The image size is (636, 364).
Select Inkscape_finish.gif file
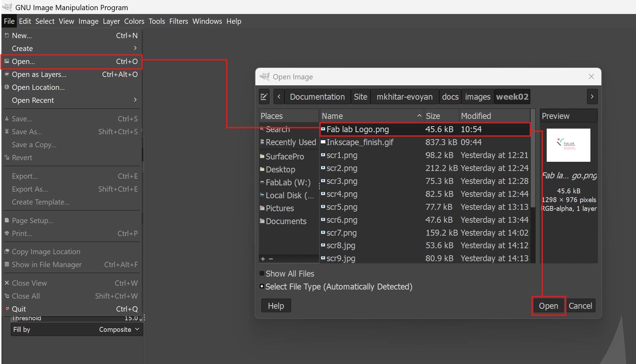point(425,142)
